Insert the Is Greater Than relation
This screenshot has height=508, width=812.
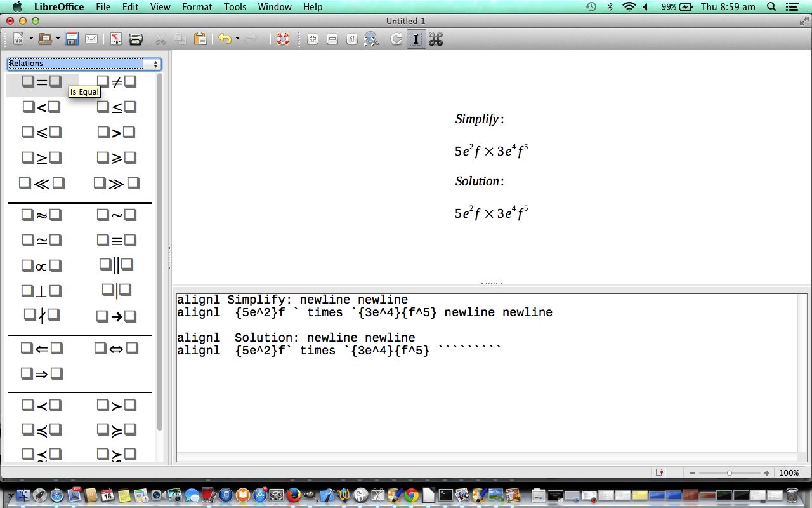[117, 133]
